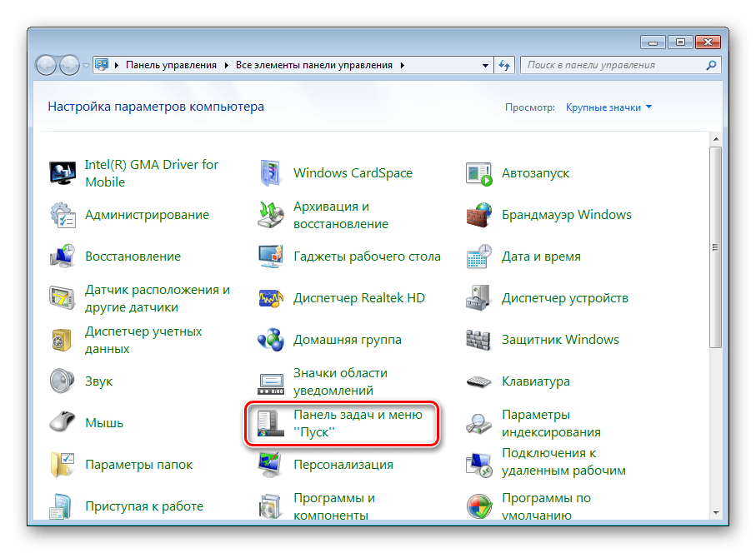Click the Мышь mouse icon
The image size is (756, 553).
(63, 423)
